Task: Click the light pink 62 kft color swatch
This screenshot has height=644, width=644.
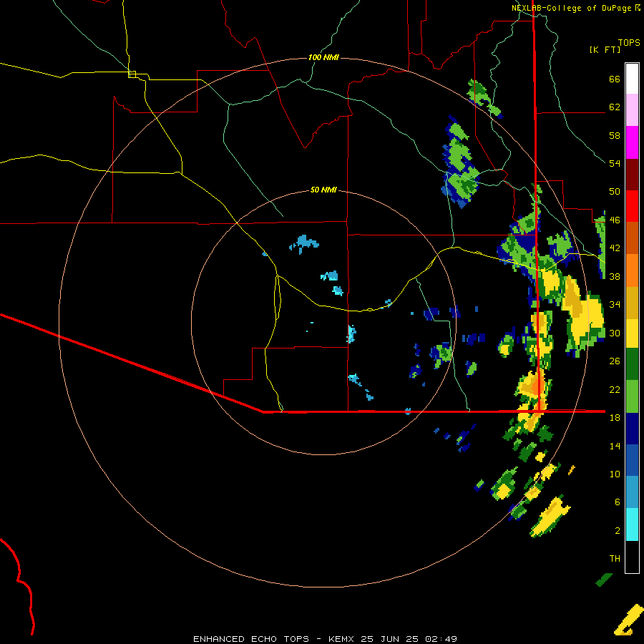Action: 632,110
